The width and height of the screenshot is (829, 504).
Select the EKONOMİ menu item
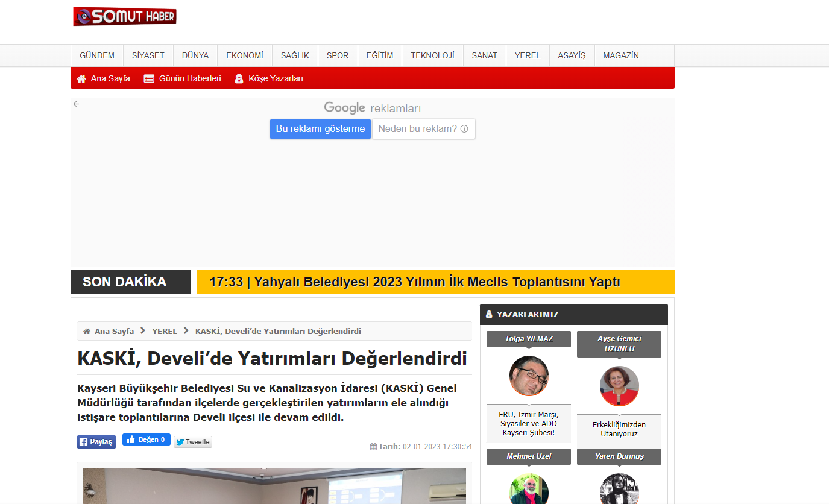[245, 55]
